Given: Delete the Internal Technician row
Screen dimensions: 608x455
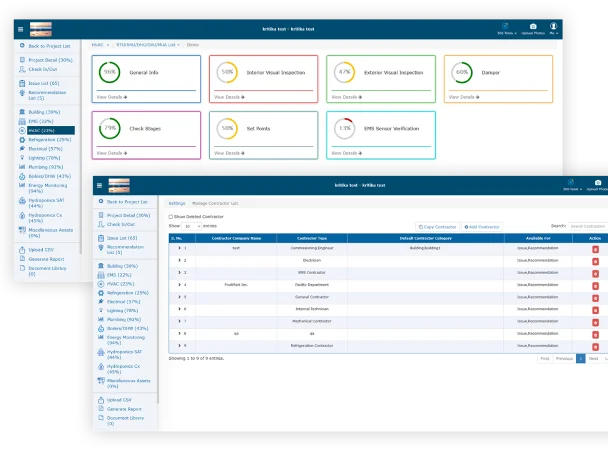Looking at the screenshot, I should click(595, 310).
